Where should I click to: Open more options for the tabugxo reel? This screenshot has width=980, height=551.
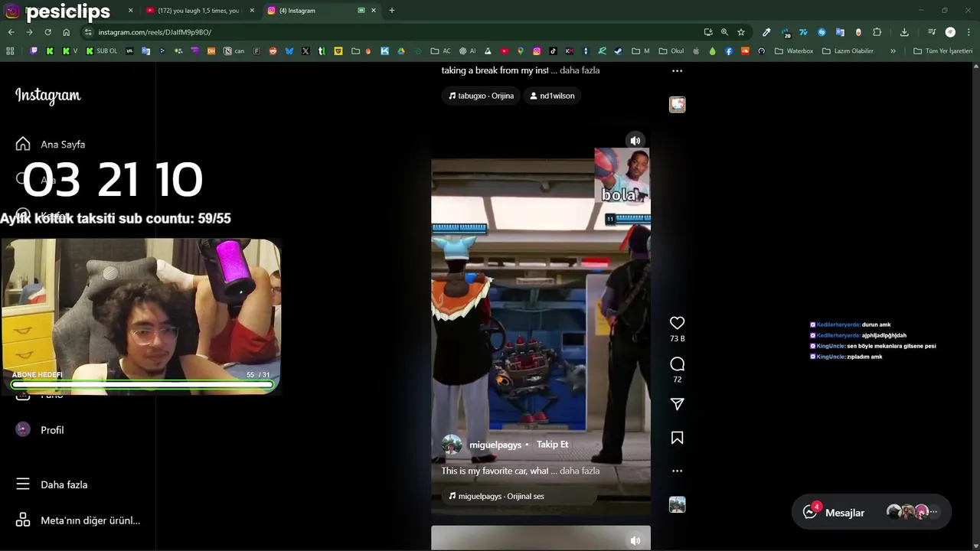(x=677, y=70)
